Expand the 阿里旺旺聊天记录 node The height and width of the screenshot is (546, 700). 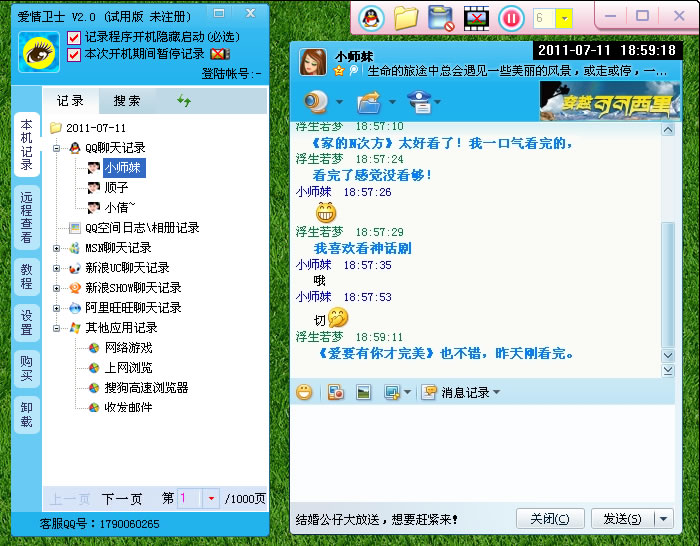point(56,308)
